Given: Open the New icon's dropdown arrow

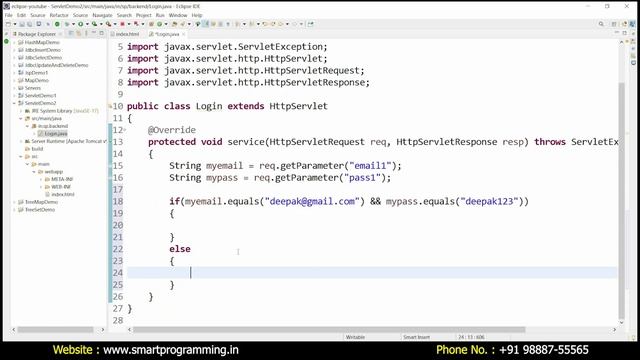Looking at the screenshot, I should pyautogui.click(x=15, y=24).
